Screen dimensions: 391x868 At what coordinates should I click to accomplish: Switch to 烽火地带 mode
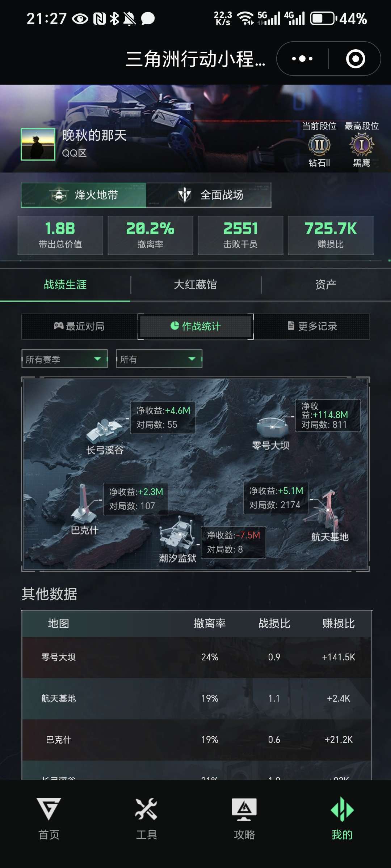coord(84,195)
